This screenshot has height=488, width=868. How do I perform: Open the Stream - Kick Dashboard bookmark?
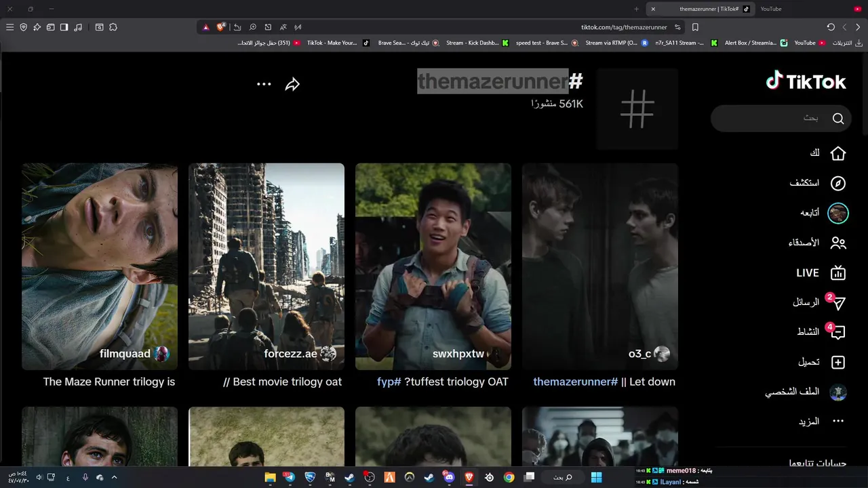[x=477, y=43]
